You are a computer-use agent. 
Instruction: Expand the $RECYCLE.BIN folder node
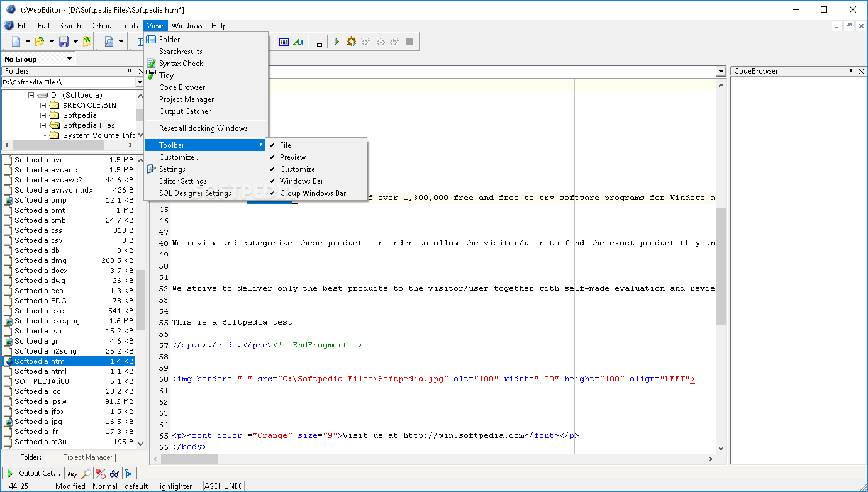click(43, 105)
